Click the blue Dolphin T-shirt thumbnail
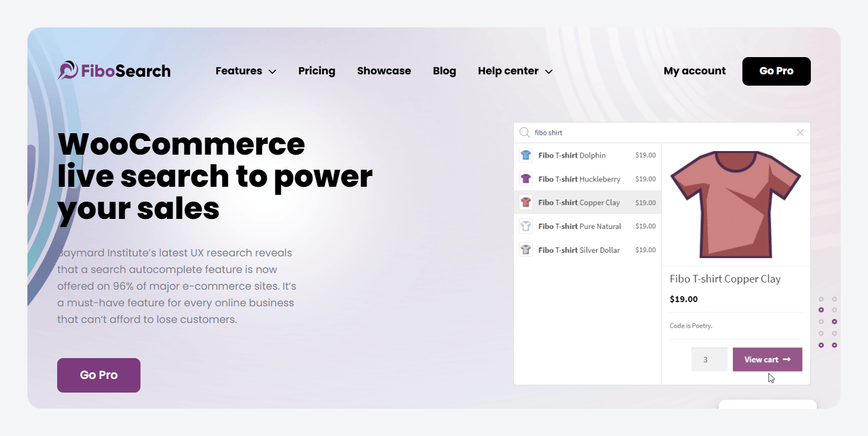The image size is (868, 436). [526, 155]
